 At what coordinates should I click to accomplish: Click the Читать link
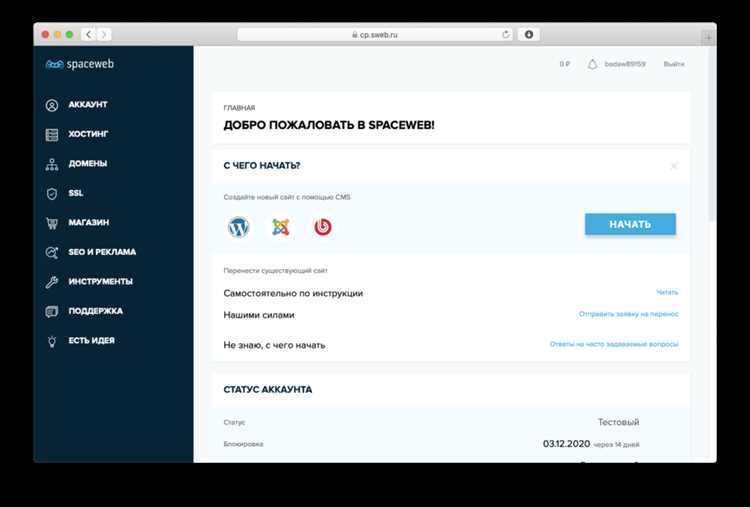(667, 292)
